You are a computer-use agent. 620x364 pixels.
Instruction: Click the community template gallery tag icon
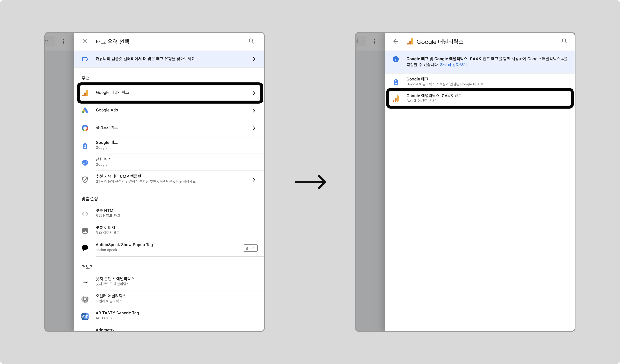click(x=85, y=59)
